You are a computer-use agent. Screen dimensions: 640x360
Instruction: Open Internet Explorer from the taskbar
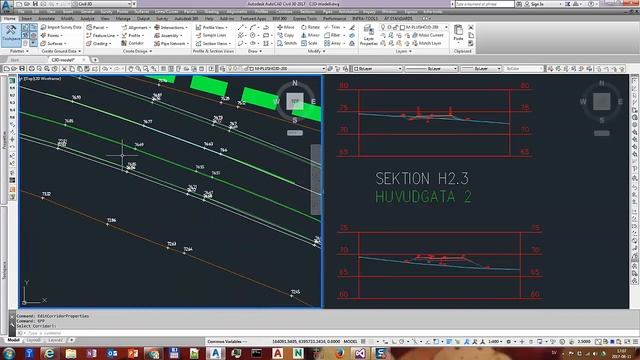49,353
